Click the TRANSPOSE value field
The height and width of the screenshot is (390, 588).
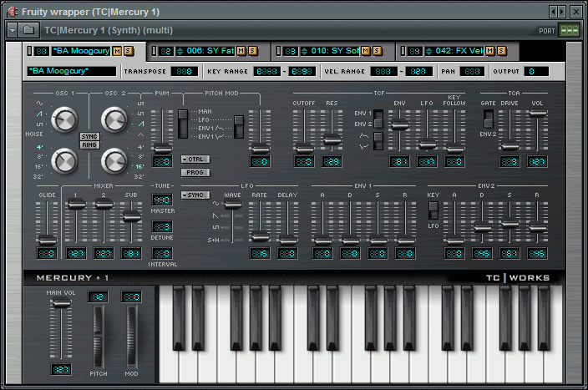184,72
